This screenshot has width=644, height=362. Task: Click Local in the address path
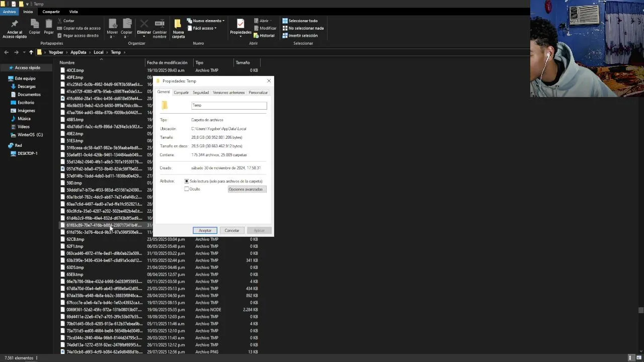pyautogui.click(x=99, y=52)
